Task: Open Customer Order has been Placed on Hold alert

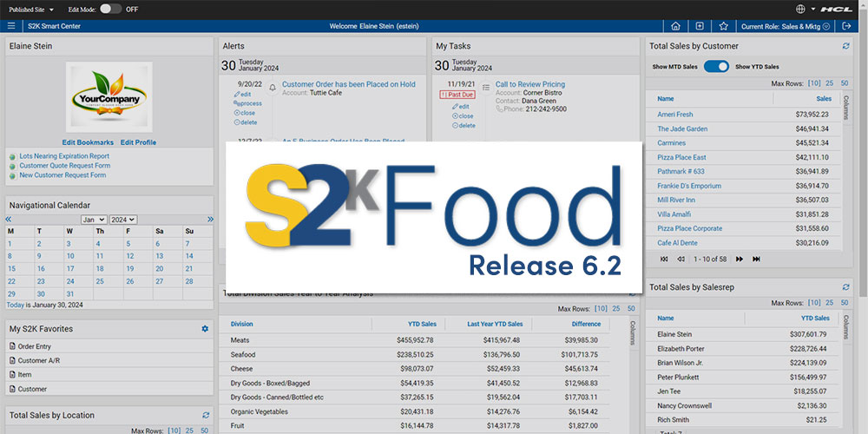Action: [349, 84]
